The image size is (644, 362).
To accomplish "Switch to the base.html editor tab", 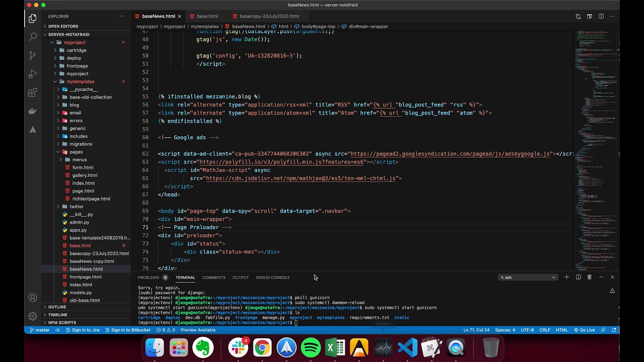I will [207, 16].
